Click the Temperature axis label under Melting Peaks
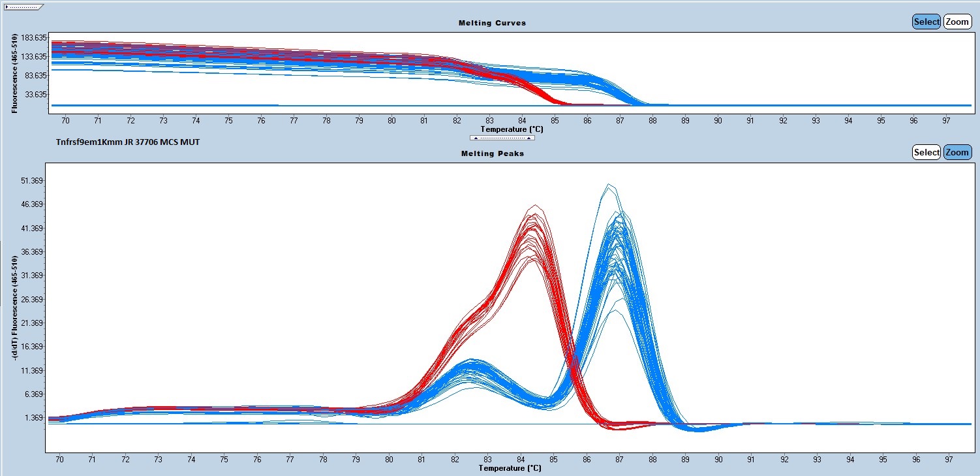 pos(510,468)
